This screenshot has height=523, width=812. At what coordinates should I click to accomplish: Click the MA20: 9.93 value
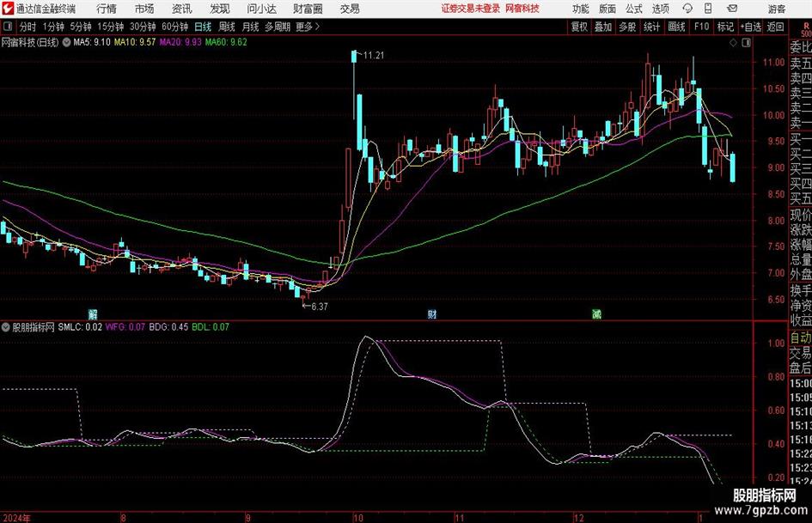180,42
